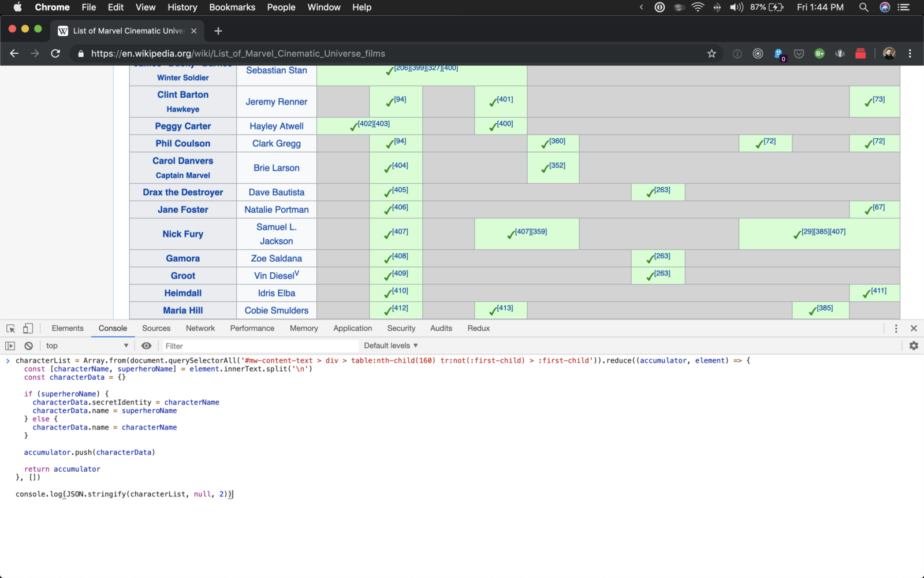Open the Clint Barton character link
This screenshot has width=924, height=578.
183,94
